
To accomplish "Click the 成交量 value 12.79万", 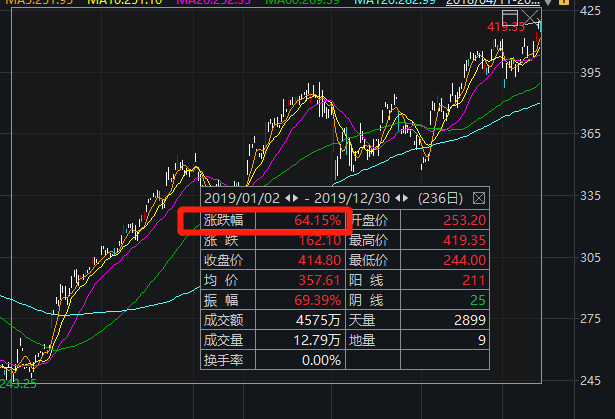I will pos(317,340).
